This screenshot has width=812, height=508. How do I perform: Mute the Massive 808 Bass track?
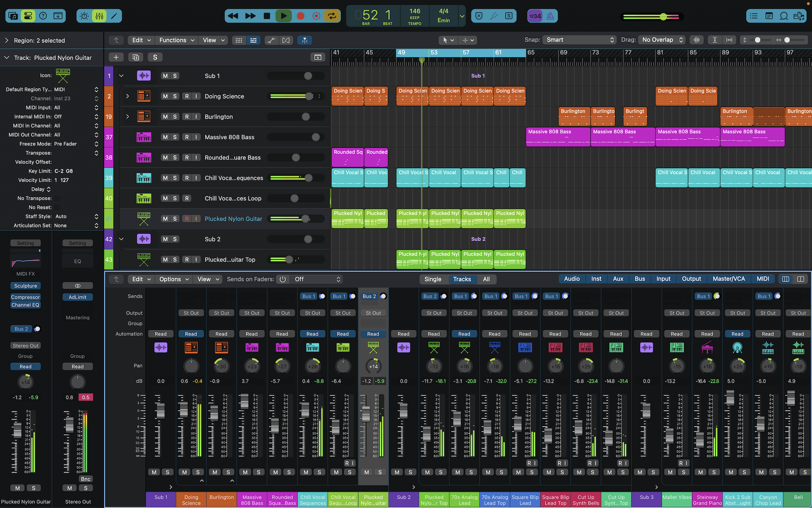(x=165, y=137)
